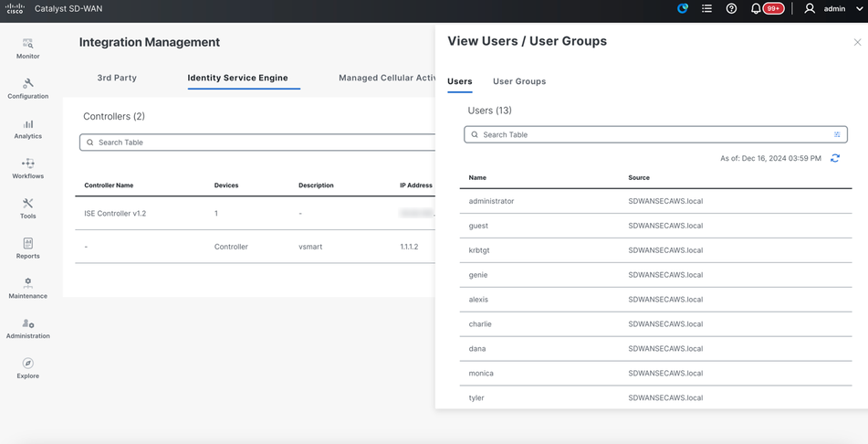The height and width of the screenshot is (444, 868).
Task: Click the Users panel Search Table field
Action: pyautogui.click(x=655, y=134)
